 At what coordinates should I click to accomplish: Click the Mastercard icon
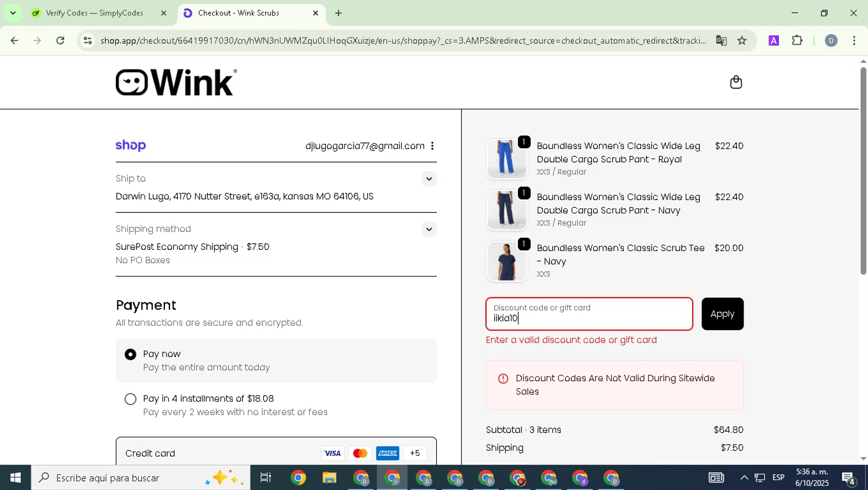tap(360, 454)
